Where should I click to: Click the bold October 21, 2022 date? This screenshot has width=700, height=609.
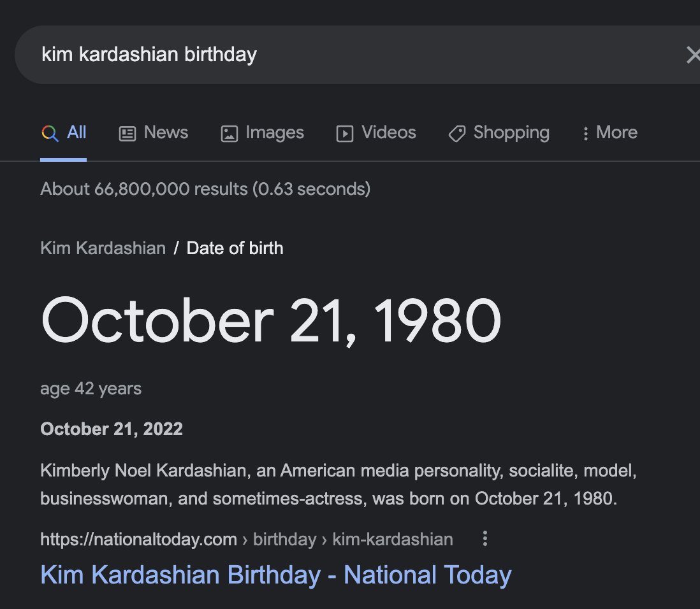tap(112, 429)
